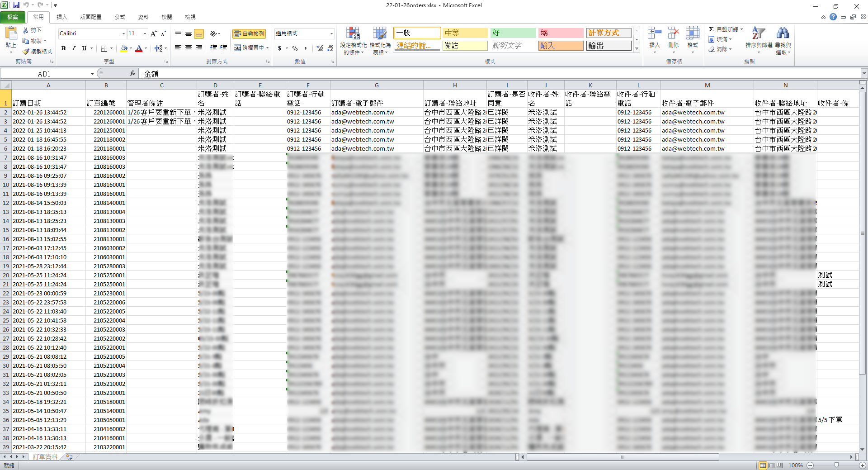
Task: Open the Calibri font name dropdown
Action: 123,33
